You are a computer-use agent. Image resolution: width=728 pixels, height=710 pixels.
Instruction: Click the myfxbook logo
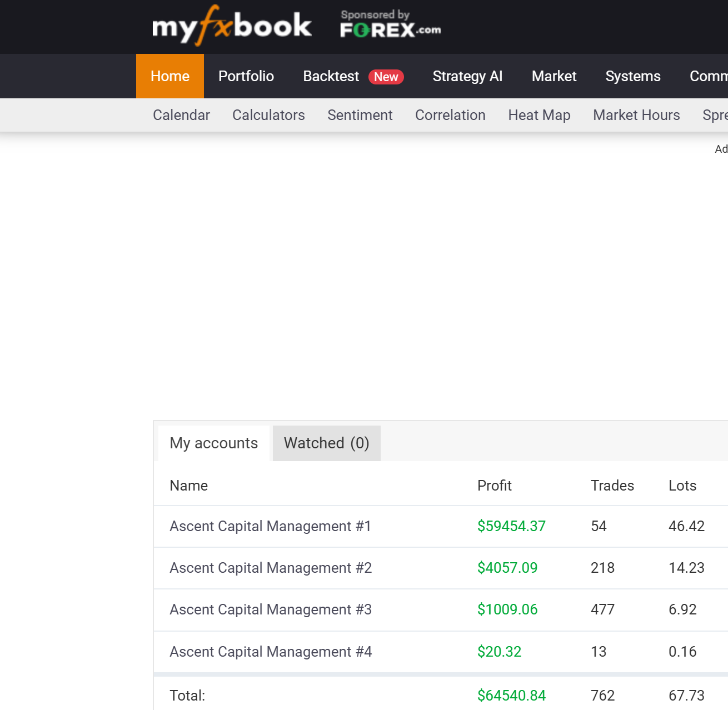tap(232, 26)
